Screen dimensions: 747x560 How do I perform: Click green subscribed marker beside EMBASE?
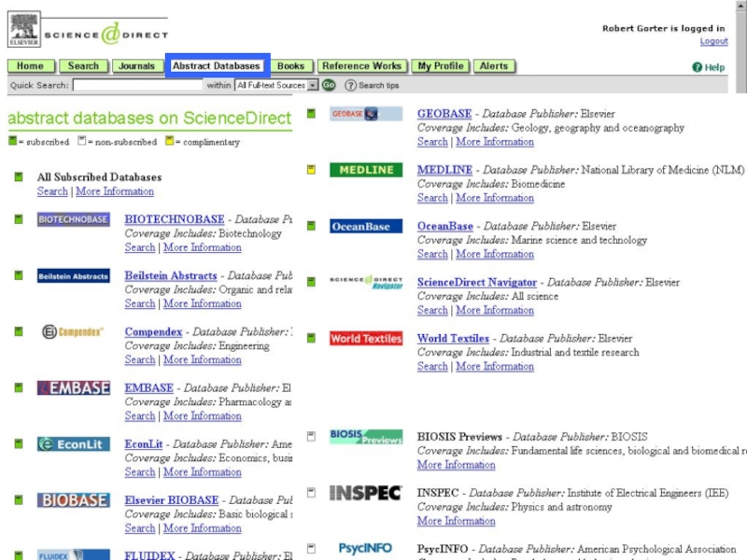click(x=19, y=387)
